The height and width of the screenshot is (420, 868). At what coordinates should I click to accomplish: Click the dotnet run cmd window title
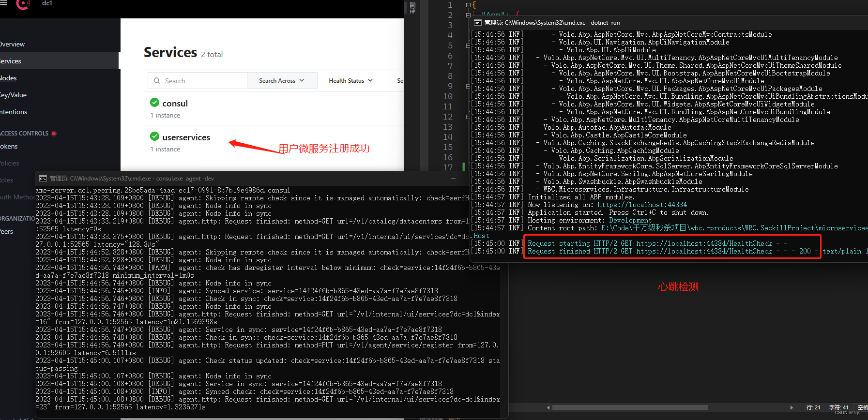coord(552,23)
